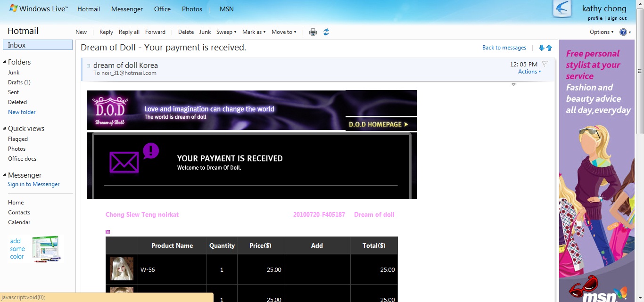
Task: Open the Drafts (1) folder
Action: (x=19, y=82)
